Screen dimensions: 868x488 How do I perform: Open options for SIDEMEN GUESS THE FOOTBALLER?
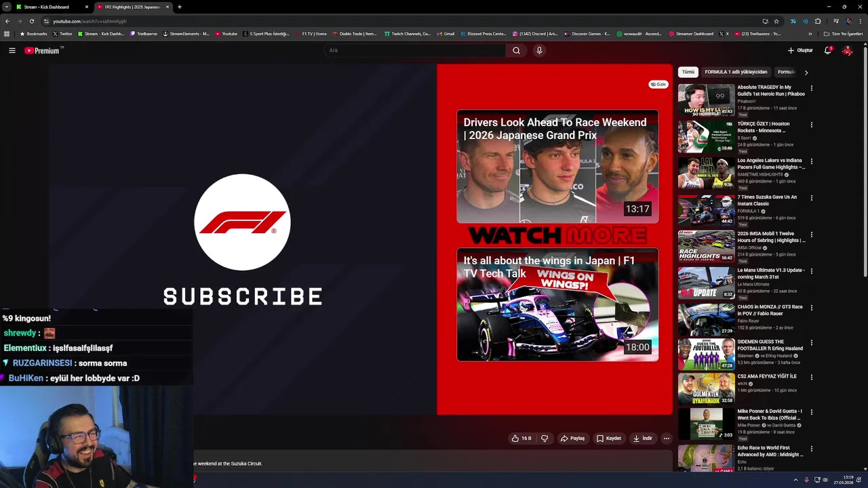point(811,343)
